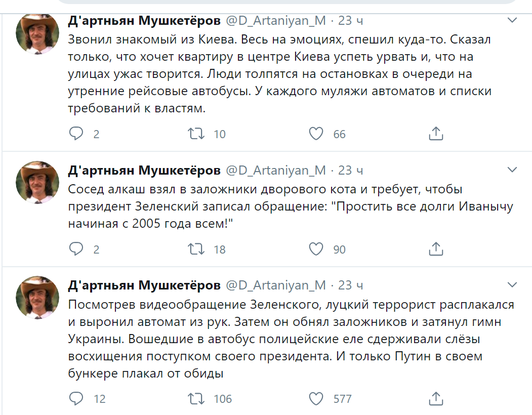Like the tweet with 90 likes
The width and height of the screenshot is (532, 415).
click(316, 249)
